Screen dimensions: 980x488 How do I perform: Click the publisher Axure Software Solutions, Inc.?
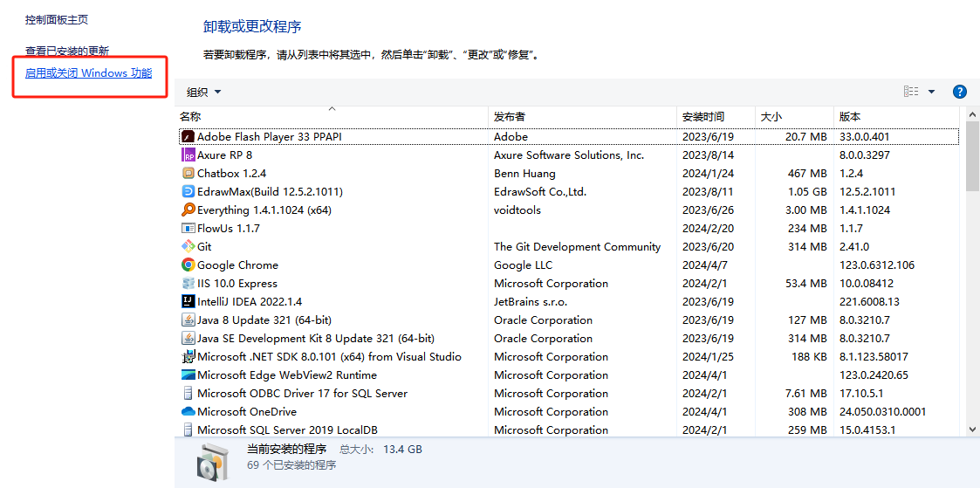coord(569,155)
